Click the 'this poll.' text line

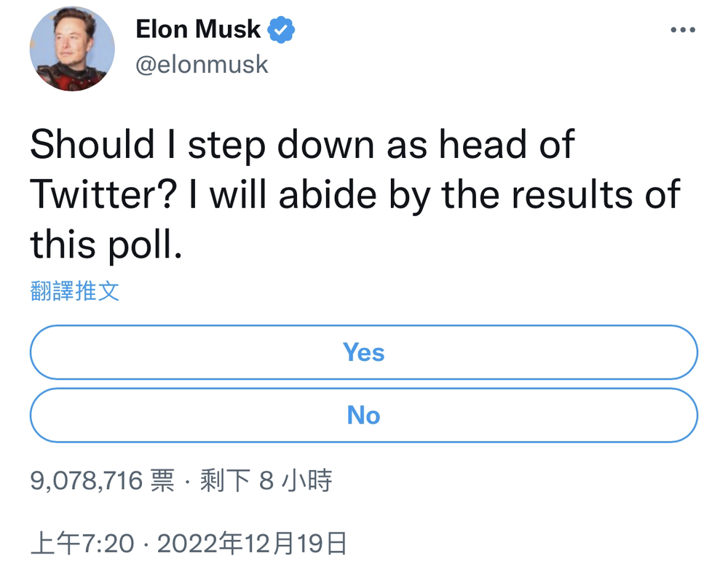tap(104, 244)
